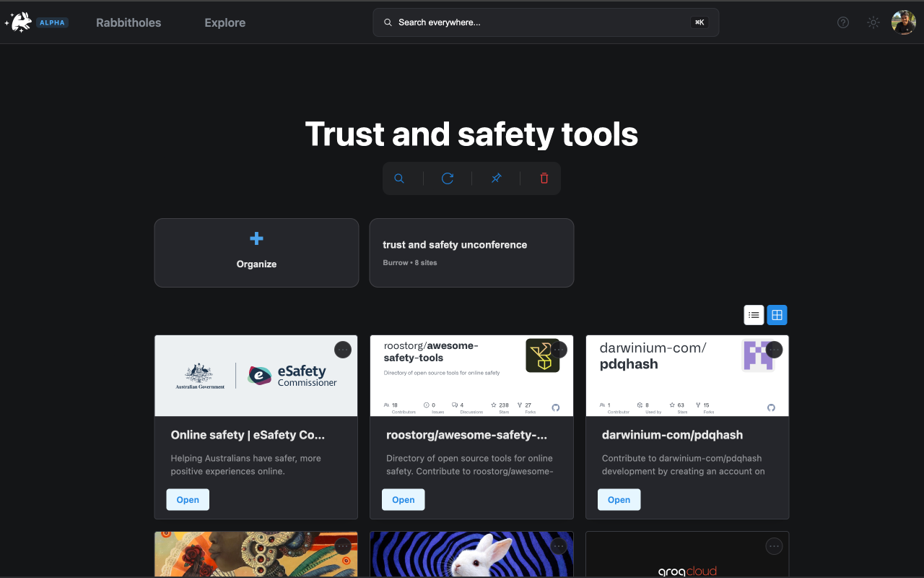Click the awesome-safety-tools GitHub thumbnail
Image resolution: width=924 pixels, height=578 pixels.
[472, 376]
